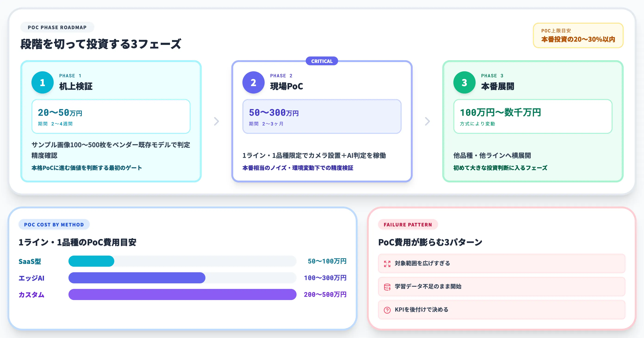The height and width of the screenshot is (338, 644).
Task: Open the POC PHASE ROADMAP section badge
Action: point(57,27)
